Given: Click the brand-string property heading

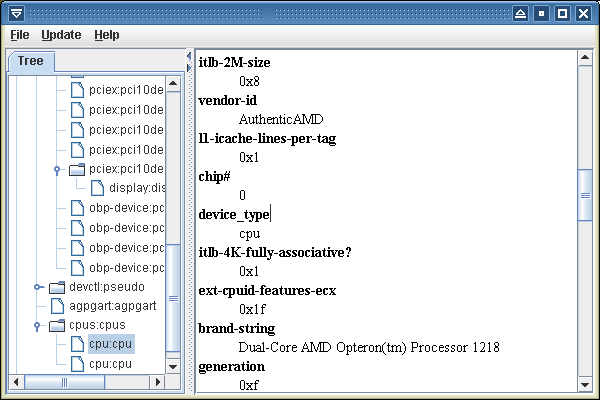Looking at the screenshot, I should [x=236, y=329].
